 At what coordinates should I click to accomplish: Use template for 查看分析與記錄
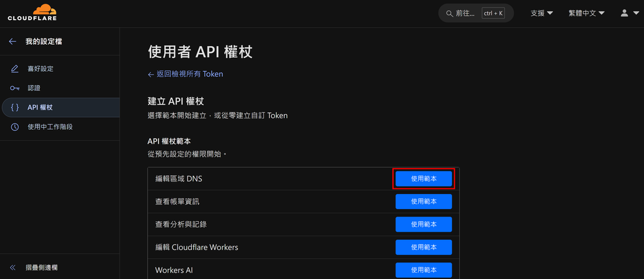pos(423,224)
